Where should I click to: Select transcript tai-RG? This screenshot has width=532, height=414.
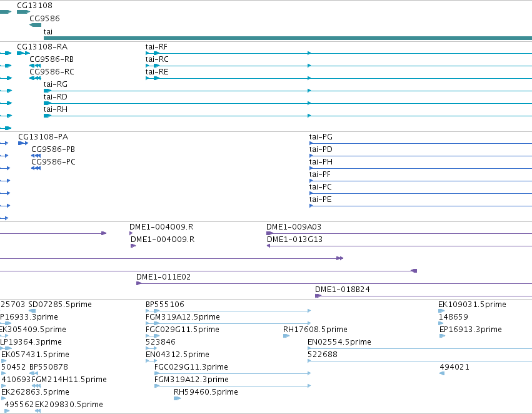point(55,84)
